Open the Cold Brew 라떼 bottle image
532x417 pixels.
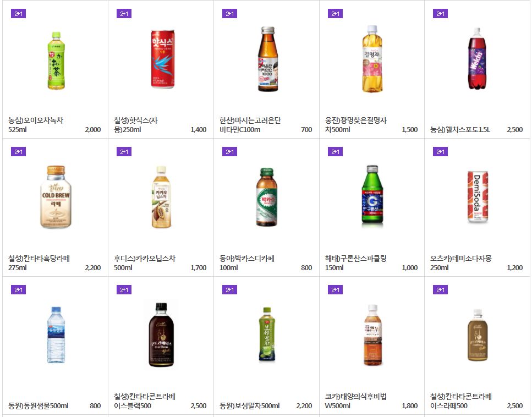(56, 197)
